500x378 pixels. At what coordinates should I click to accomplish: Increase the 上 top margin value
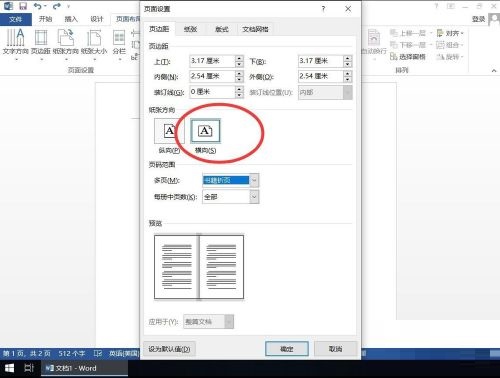click(239, 58)
